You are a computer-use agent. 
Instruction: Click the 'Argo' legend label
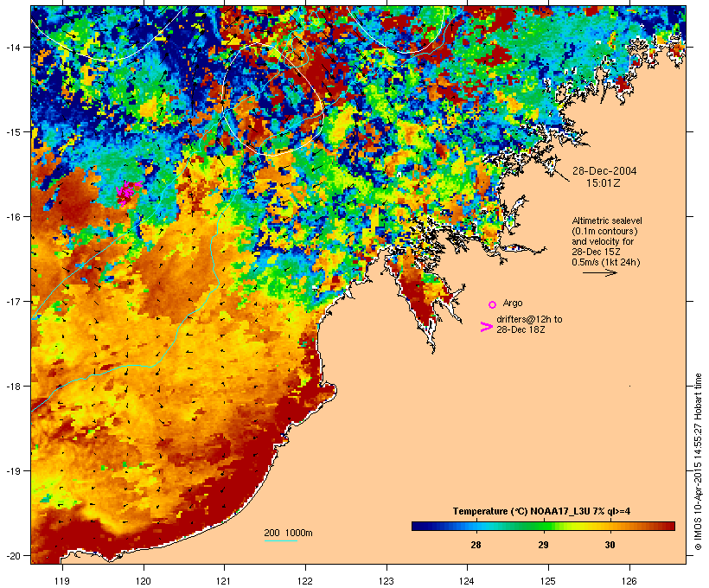tap(513, 303)
